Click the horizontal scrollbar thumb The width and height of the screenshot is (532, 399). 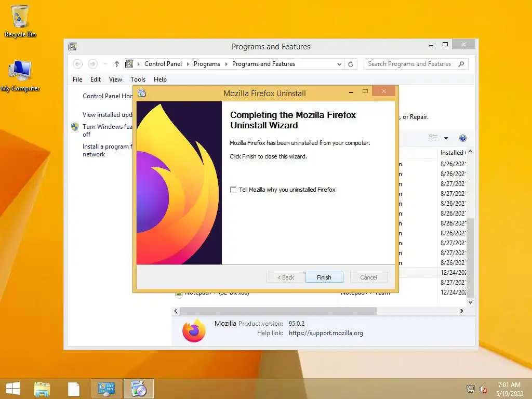[x=278, y=311]
